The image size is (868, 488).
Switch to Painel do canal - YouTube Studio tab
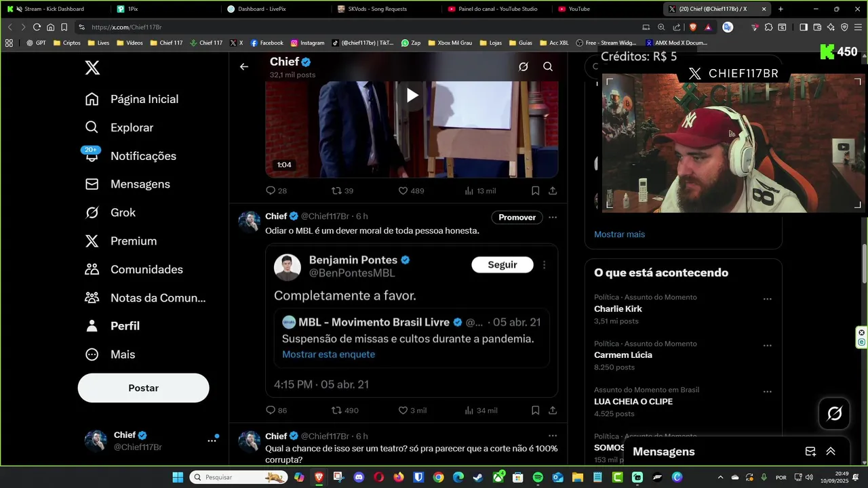[496, 9]
